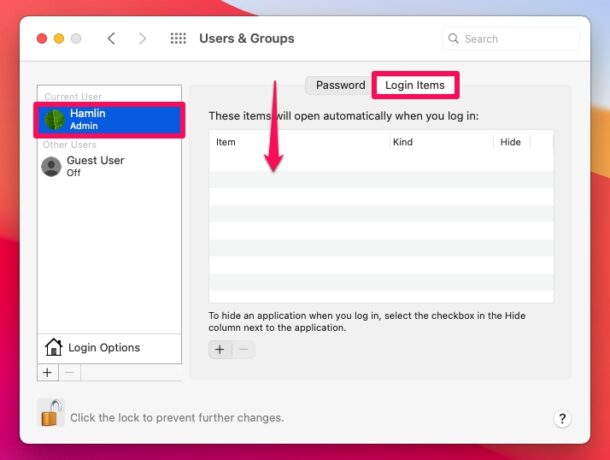This screenshot has width=610, height=460.
Task: Select the Hamlin Admin user
Action: click(109, 120)
